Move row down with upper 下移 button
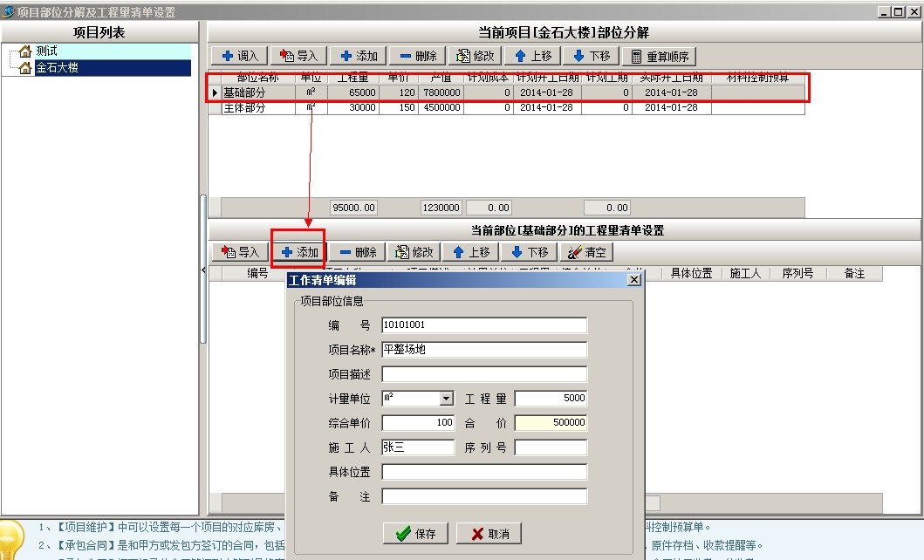Image resolution: width=924 pixels, height=560 pixels. 591,56
